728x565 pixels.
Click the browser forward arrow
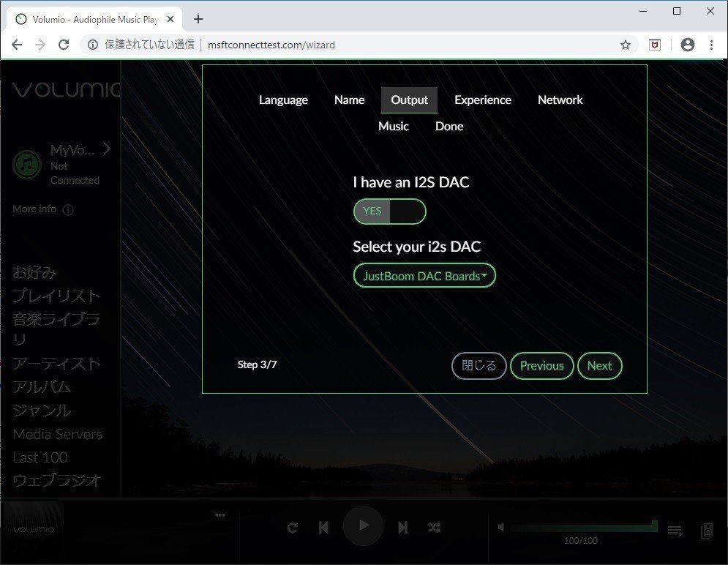coord(40,45)
